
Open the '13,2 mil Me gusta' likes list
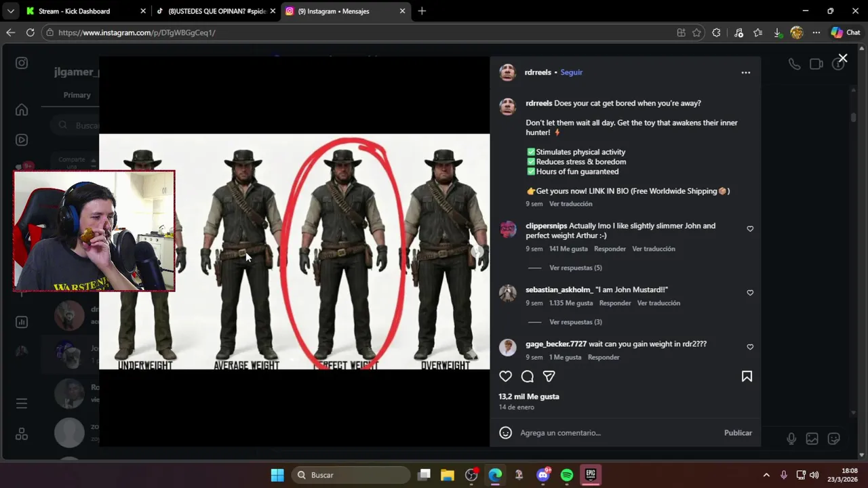pyautogui.click(x=529, y=396)
